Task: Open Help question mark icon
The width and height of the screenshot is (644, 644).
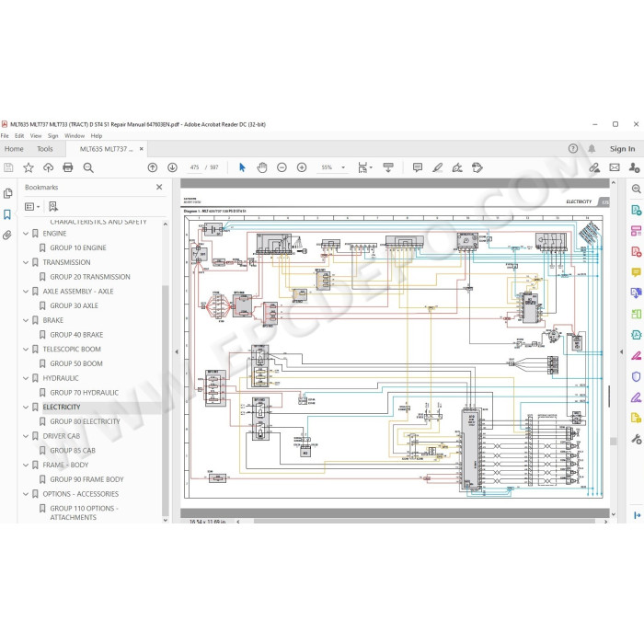Action: coord(573,149)
